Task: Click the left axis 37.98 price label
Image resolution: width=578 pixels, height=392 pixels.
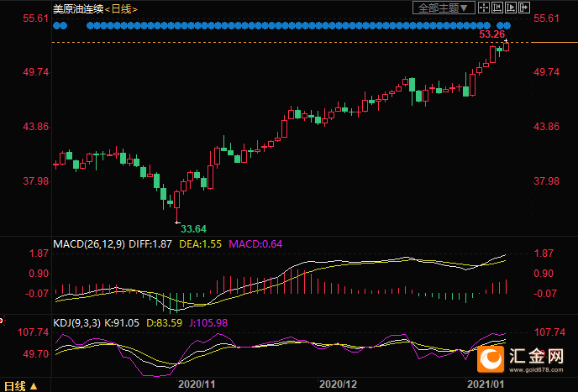Action: 35,181
